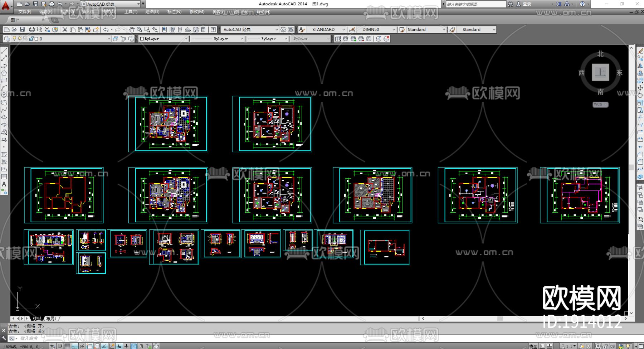The height and width of the screenshot is (349, 644).
Task: Open the 工具(T) menu
Action: point(131,12)
